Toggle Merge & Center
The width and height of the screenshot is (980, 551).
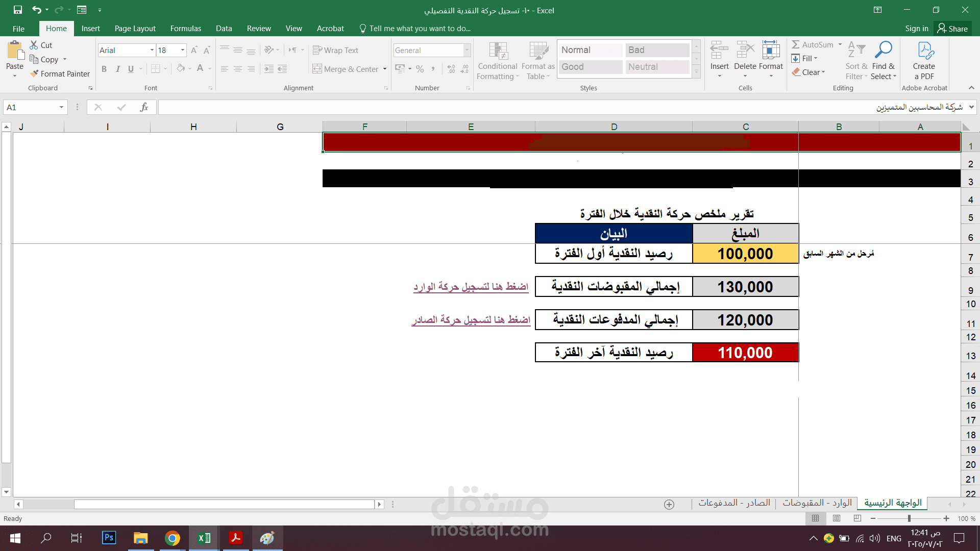pyautogui.click(x=346, y=69)
